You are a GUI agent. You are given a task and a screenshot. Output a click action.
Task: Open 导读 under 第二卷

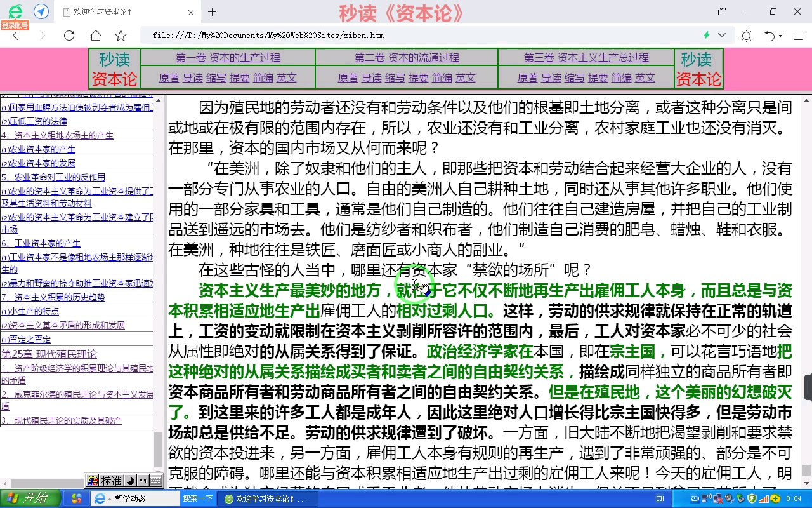click(x=372, y=77)
